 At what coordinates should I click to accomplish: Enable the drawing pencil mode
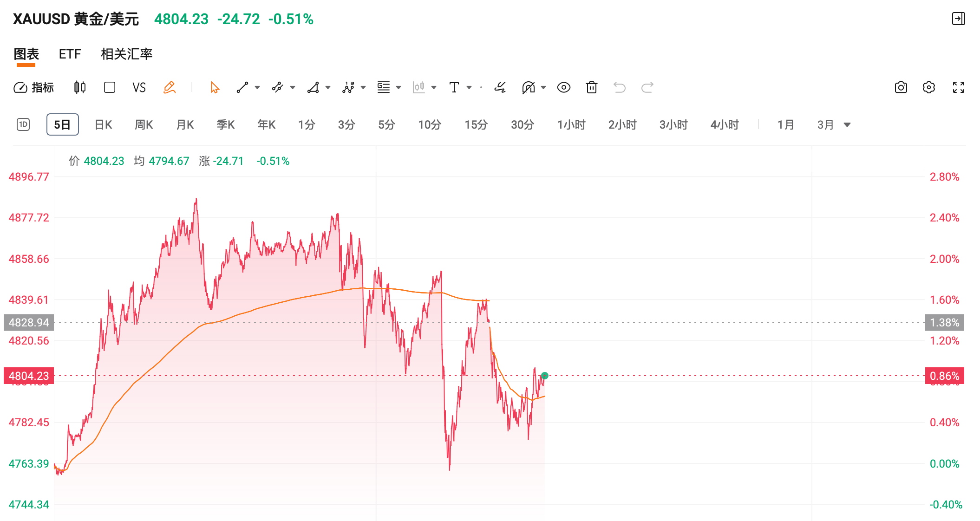(170, 87)
